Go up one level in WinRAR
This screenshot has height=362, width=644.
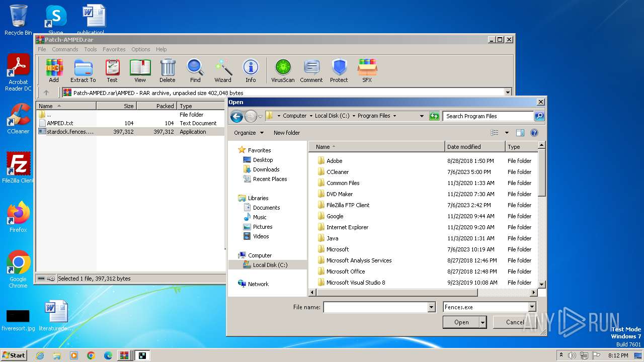click(46, 93)
